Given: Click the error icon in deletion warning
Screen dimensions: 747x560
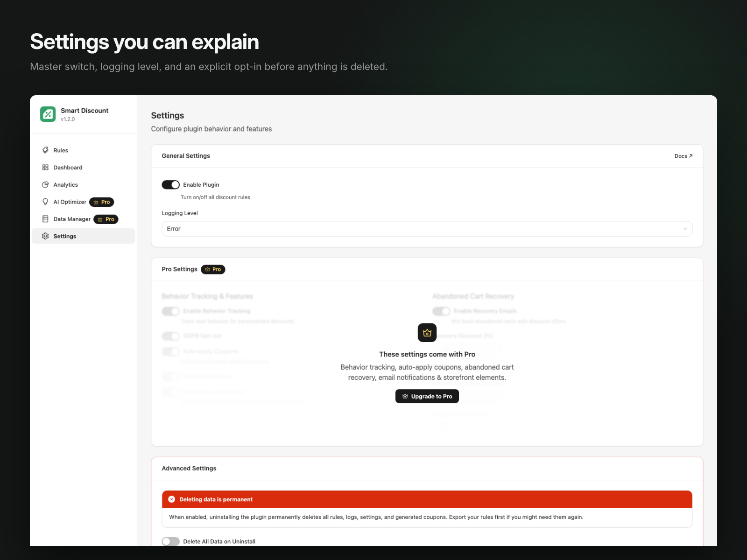Looking at the screenshot, I should [172, 499].
